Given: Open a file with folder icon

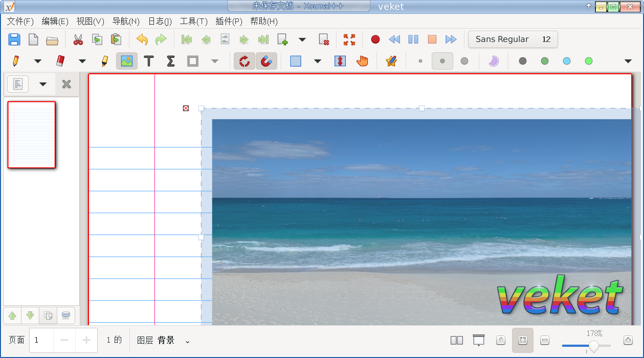Looking at the screenshot, I should [52, 39].
